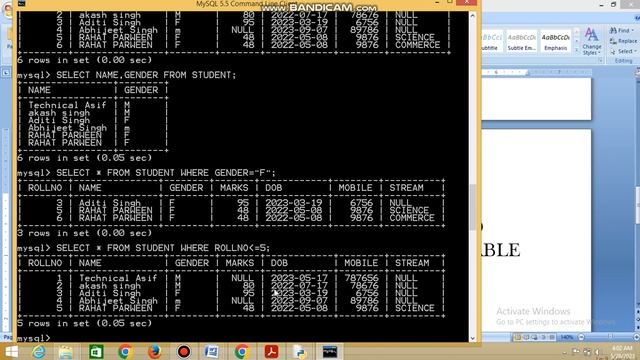Open the second Chrome taskbar icon

(x=241, y=351)
